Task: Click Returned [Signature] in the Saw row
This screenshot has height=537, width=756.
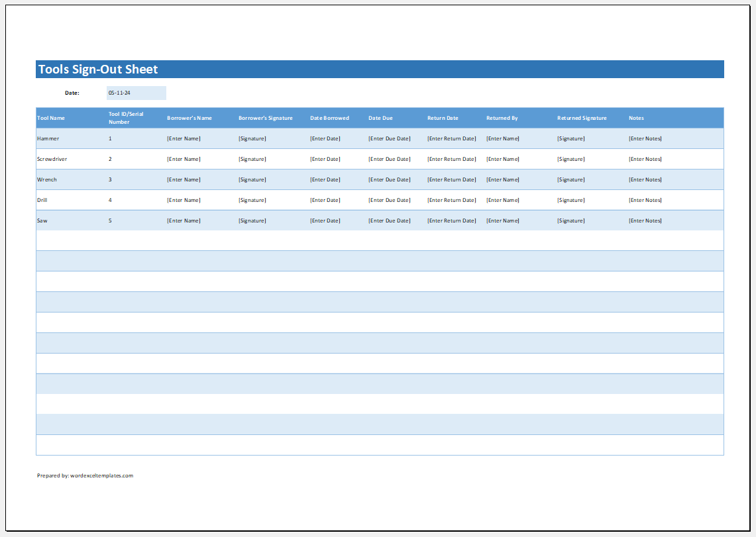Action: click(571, 220)
